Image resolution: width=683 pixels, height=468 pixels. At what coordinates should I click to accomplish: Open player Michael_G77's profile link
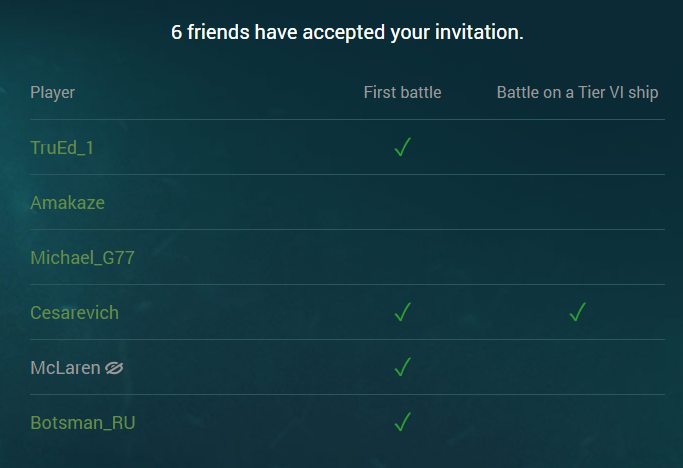click(82, 258)
